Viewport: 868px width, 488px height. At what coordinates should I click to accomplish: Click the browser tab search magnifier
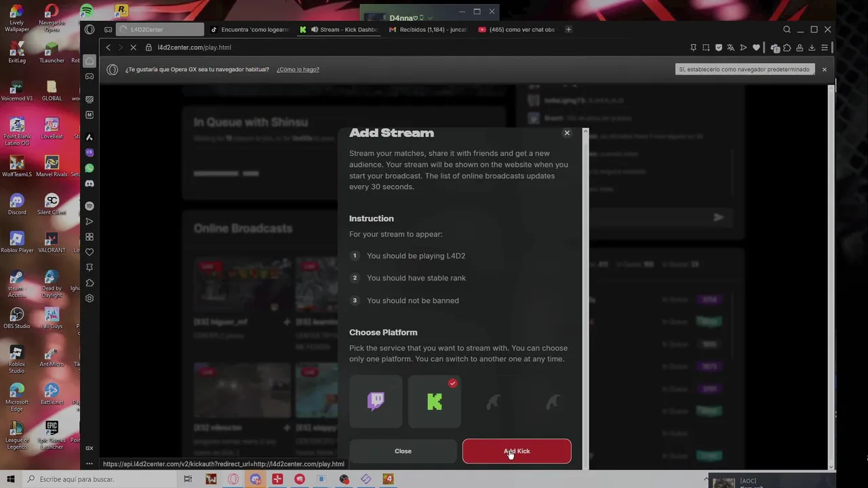[787, 29]
